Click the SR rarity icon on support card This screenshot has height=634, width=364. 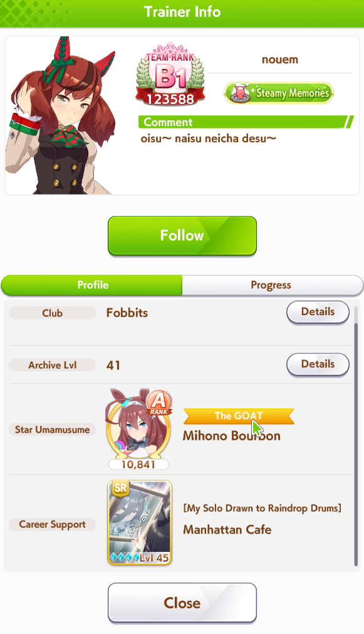pyautogui.click(x=120, y=488)
